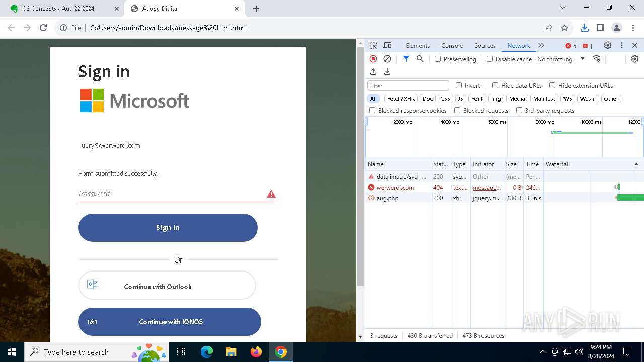The width and height of the screenshot is (644, 362).
Task: Export HAR with download icon
Action: click(387, 72)
